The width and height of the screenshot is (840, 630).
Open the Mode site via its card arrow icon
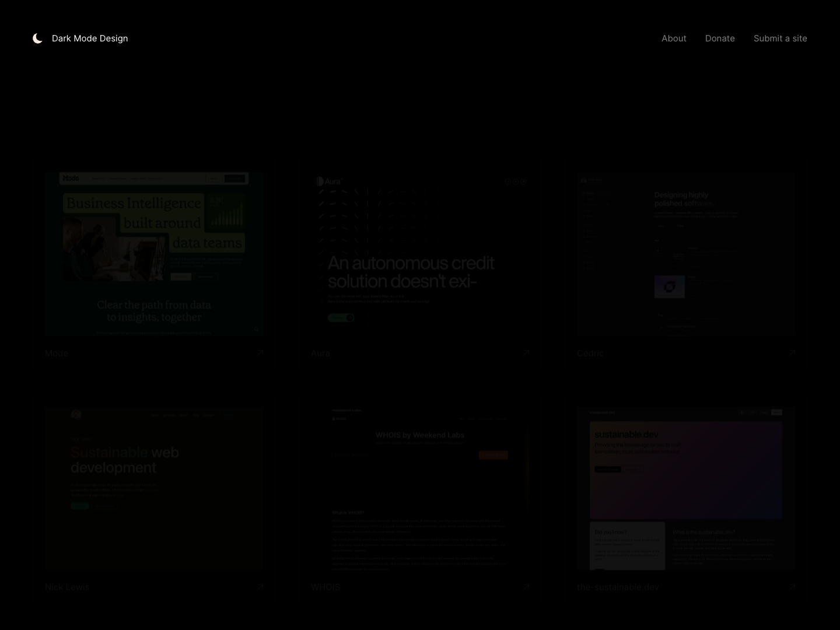click(260, 353)
